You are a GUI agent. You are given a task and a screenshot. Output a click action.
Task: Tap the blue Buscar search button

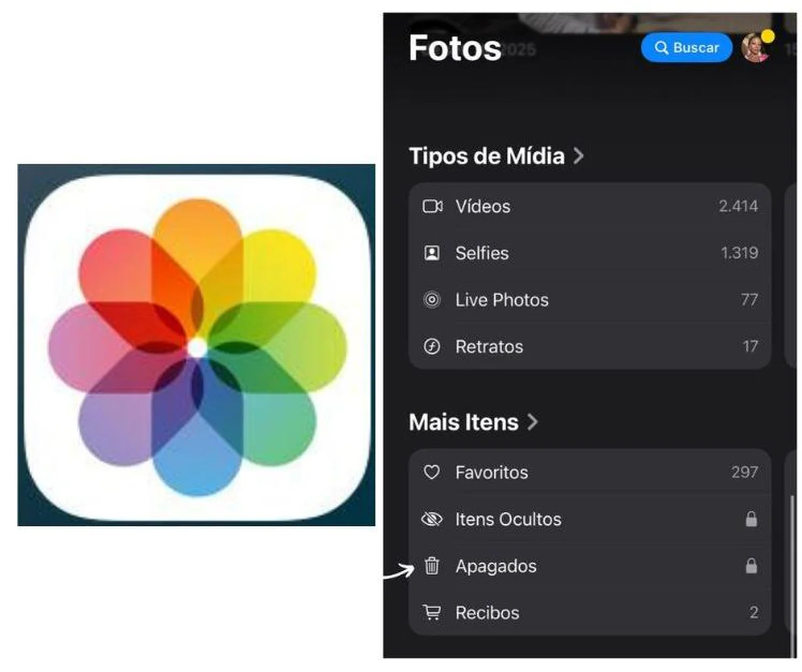pyautogui.click(x=686, y=48)
